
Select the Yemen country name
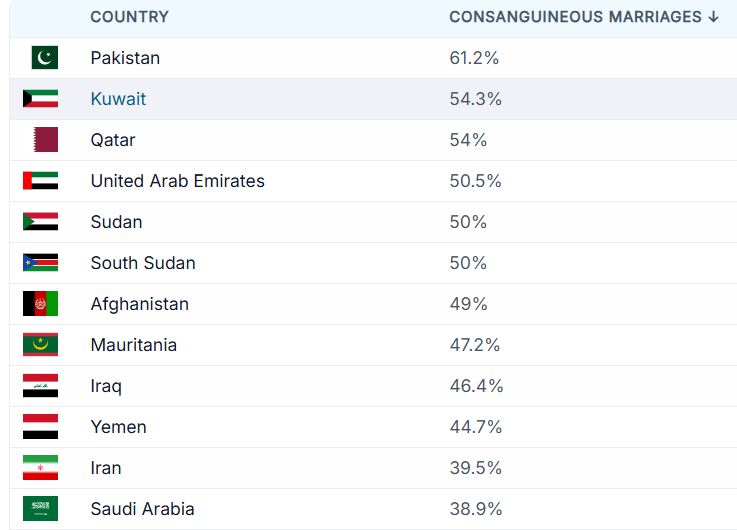click(x=118, y=427)
